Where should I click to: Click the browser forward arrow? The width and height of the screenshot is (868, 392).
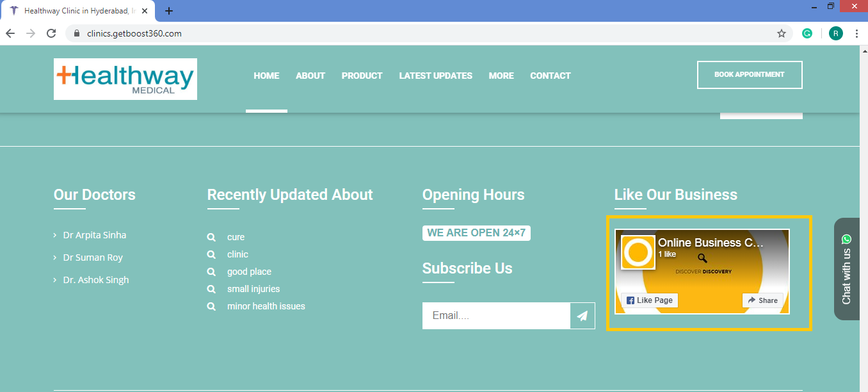pos(31,33)
